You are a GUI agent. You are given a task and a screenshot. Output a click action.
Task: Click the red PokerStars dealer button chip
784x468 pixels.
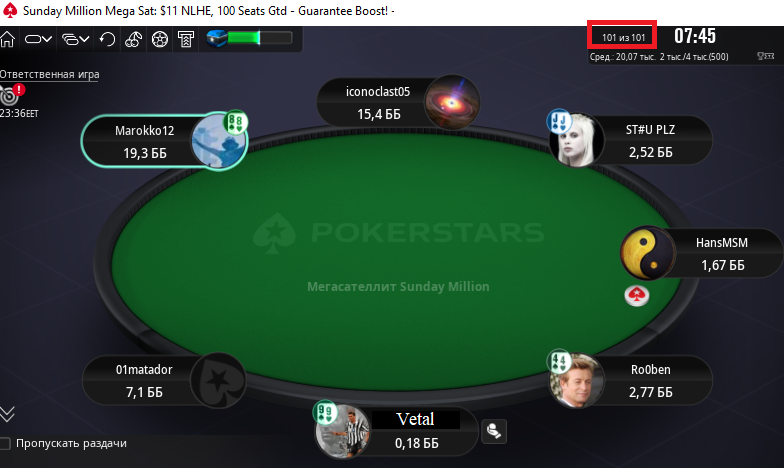636,296
